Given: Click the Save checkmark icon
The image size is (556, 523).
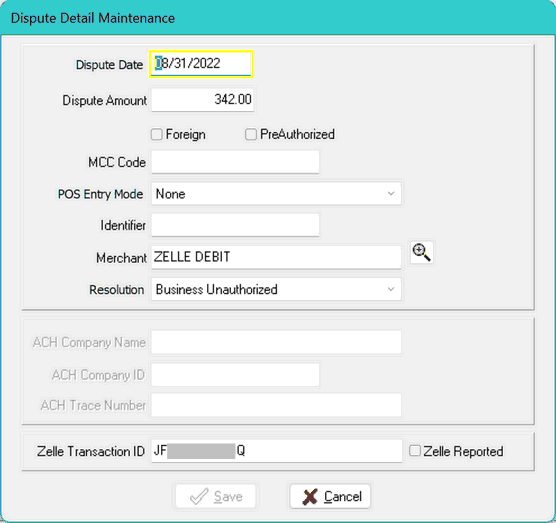Looking at the screenshot, I should pos(199,496).
